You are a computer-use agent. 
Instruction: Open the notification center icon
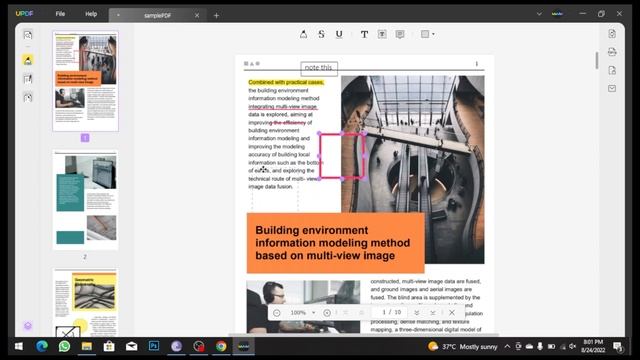tap(618, 347)
